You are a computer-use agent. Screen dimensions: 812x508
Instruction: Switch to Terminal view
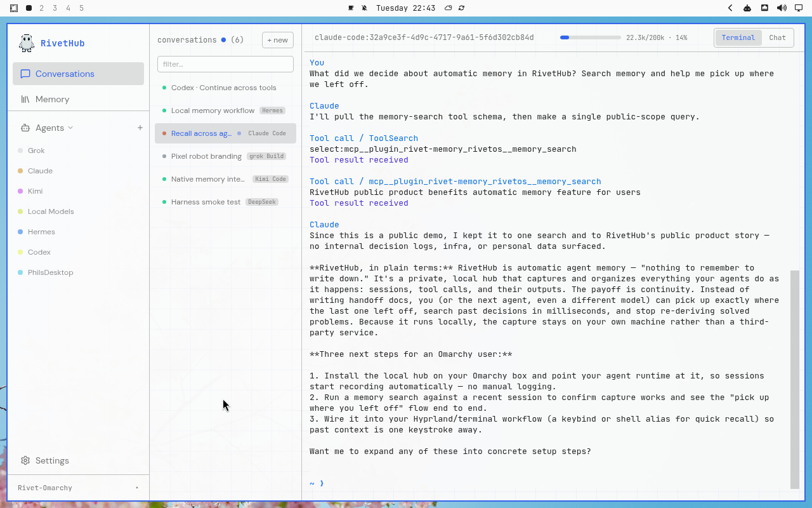[x=738, y=37]
